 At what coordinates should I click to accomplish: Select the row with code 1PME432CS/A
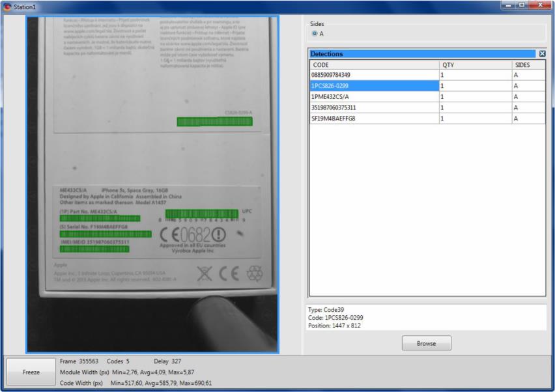coord(427,96)
